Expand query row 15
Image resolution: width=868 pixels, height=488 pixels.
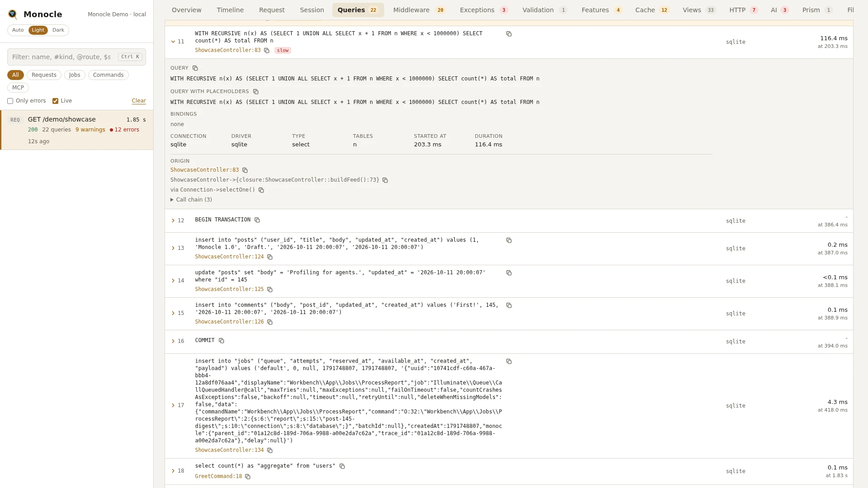(173, 313)
